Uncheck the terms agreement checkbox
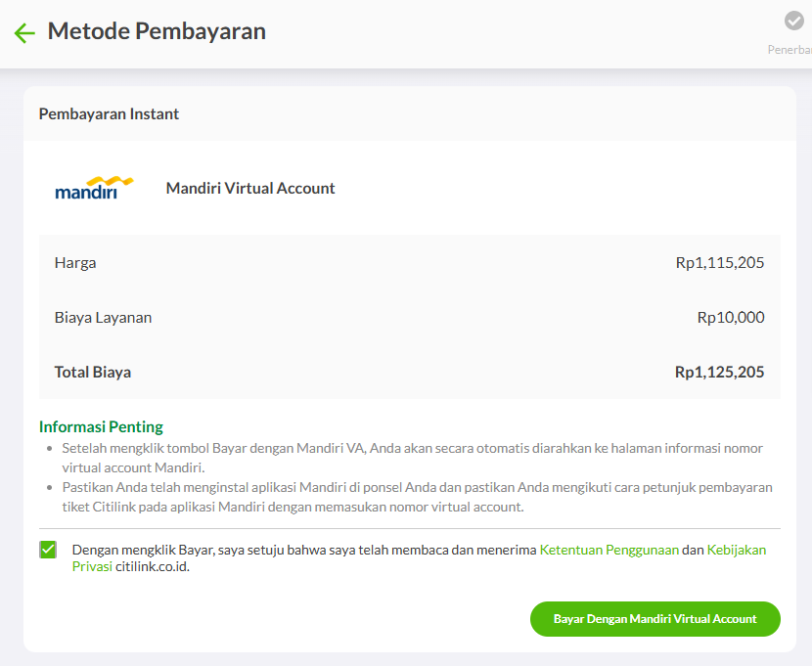 point(48,550)
